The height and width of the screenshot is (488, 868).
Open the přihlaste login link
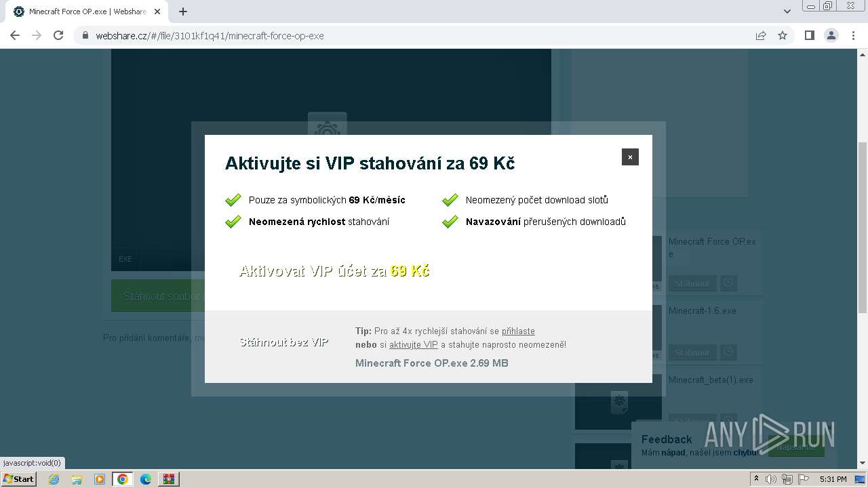click(518, 331)
